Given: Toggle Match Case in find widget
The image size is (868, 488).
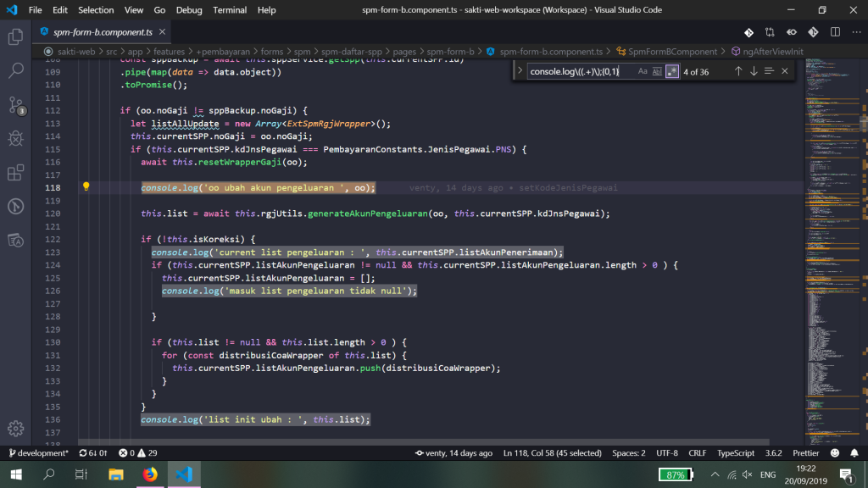Looking at the screenshot, I should tap(643, 71).
